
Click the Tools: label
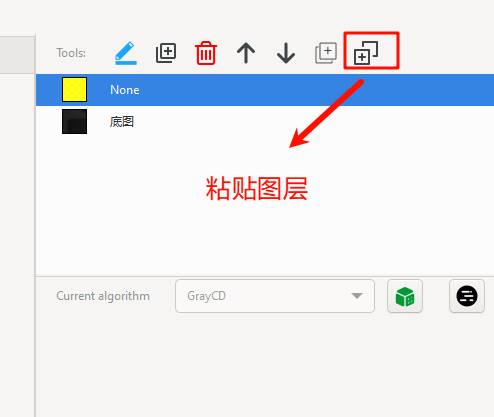tap(71, 53)
